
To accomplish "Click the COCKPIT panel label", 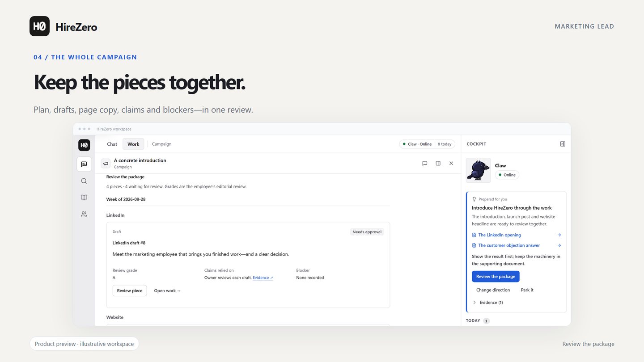I will tap(476, 144).
